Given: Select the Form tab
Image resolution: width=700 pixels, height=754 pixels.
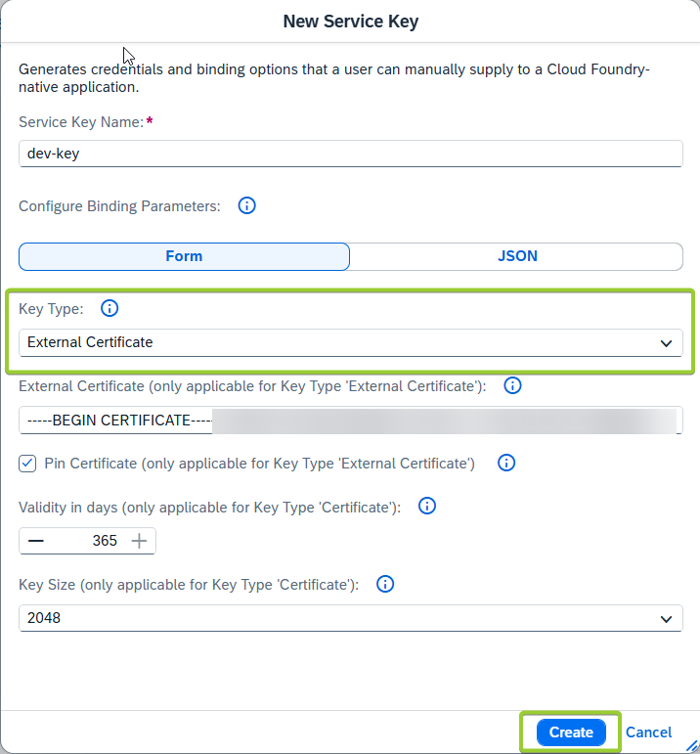Looking at the screenshot, I should pyautogui.click(x=184, y=256).
